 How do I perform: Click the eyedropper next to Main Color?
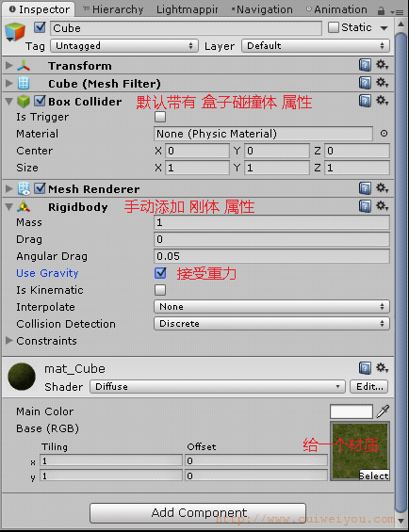pos(383,411)
